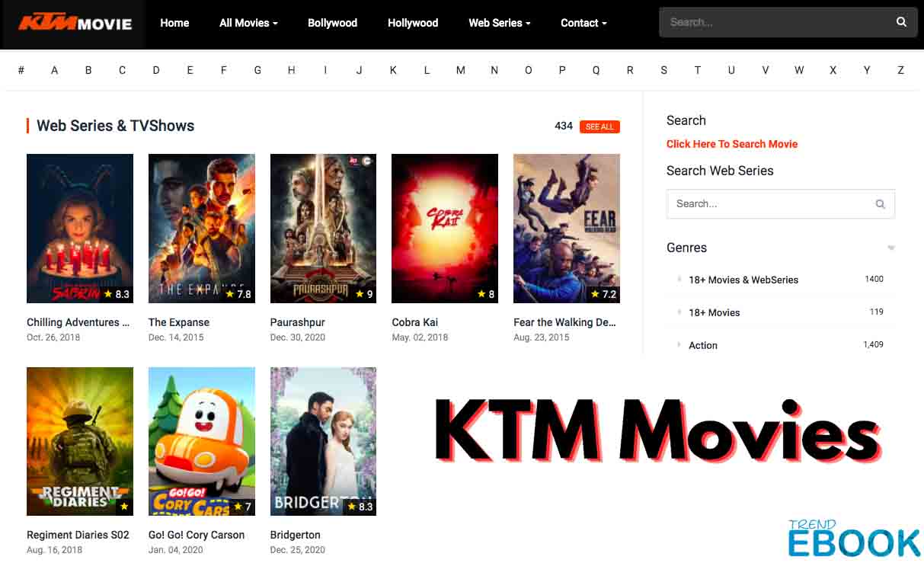924x563 pixels.
Task: Filter titles by letter F
Action: click(x=224, y=70)
